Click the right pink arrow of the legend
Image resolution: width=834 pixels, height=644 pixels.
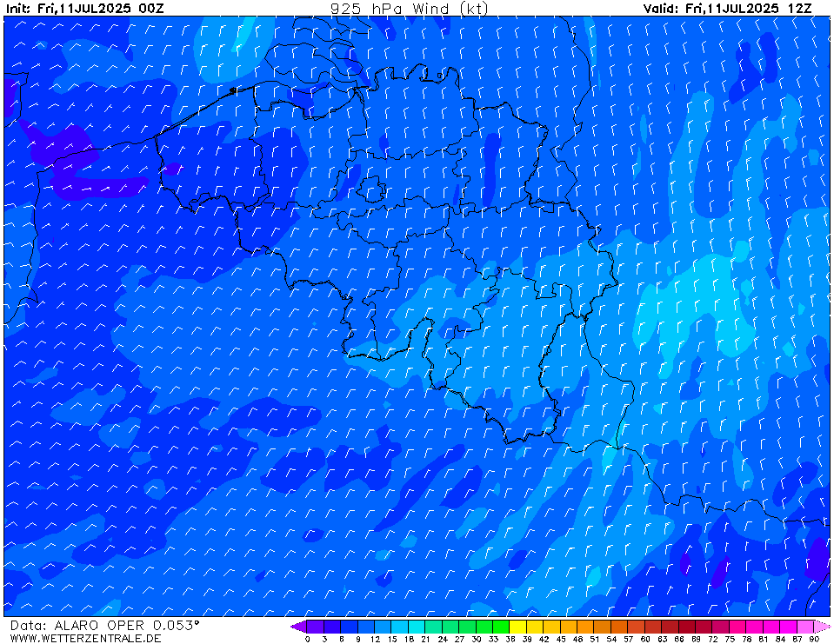pyautogui.click(x=823, y=627)
